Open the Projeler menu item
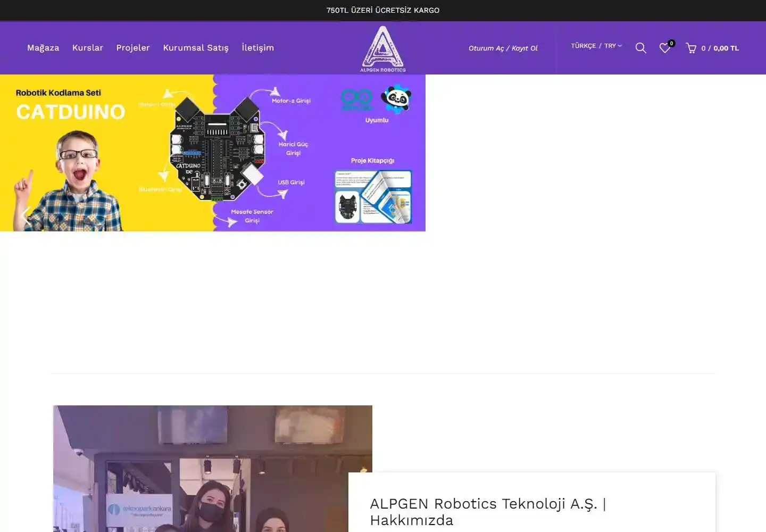Image resolution: width=766 pixels, height=532 pixels. point(133,48)
